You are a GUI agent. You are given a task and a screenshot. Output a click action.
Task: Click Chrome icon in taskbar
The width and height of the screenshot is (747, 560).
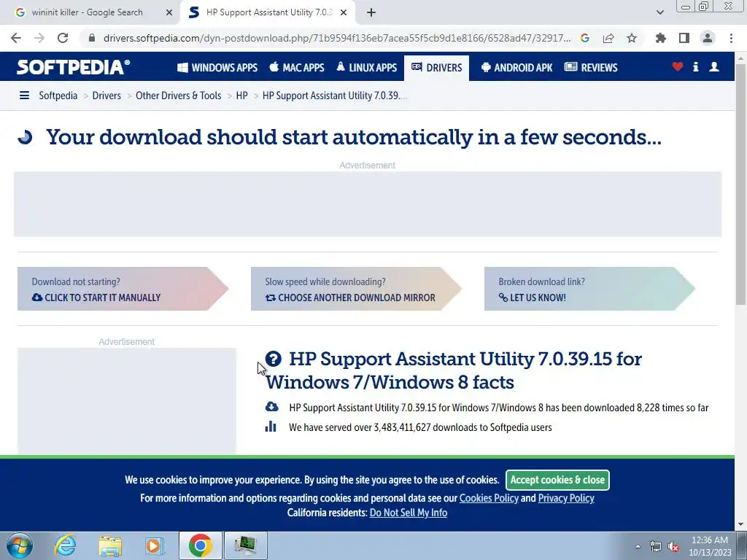[x=200, y=545]
